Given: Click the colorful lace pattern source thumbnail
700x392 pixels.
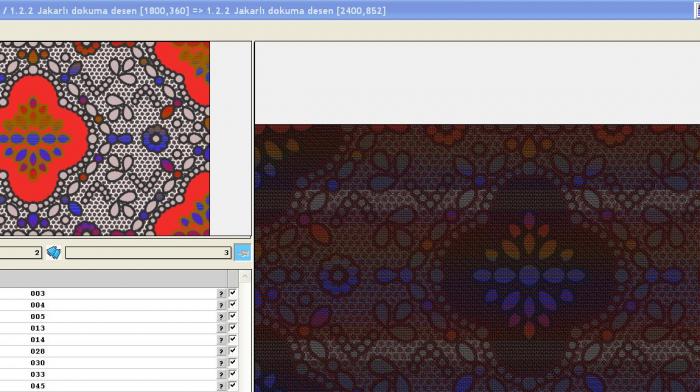Looking at the screenshot, I should (104, 138).
